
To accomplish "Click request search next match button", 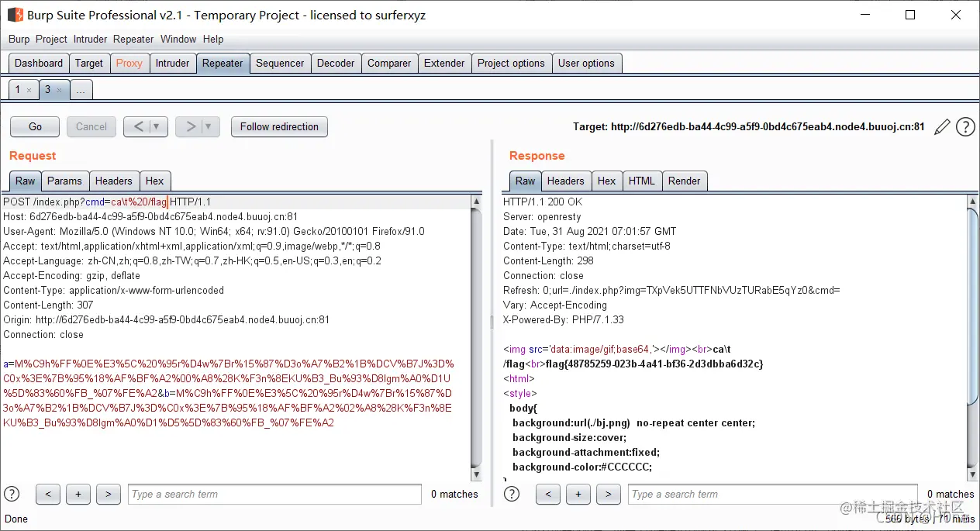I will point(108,494).
